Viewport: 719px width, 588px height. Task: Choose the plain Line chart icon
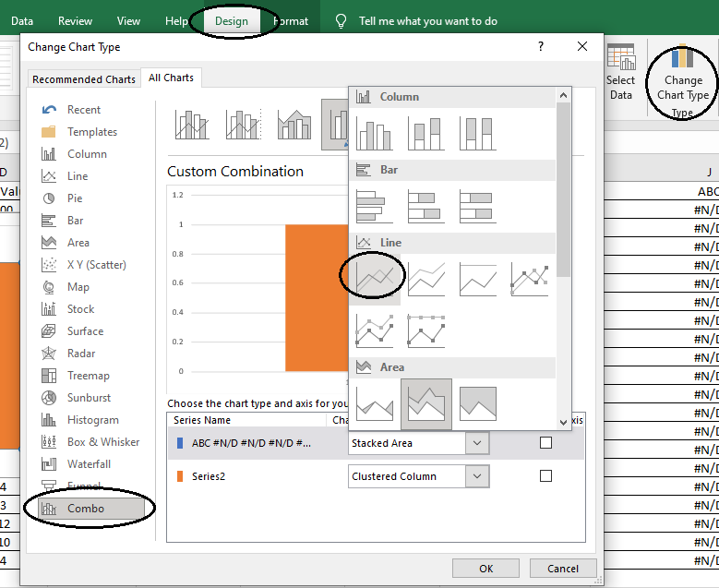375,279
